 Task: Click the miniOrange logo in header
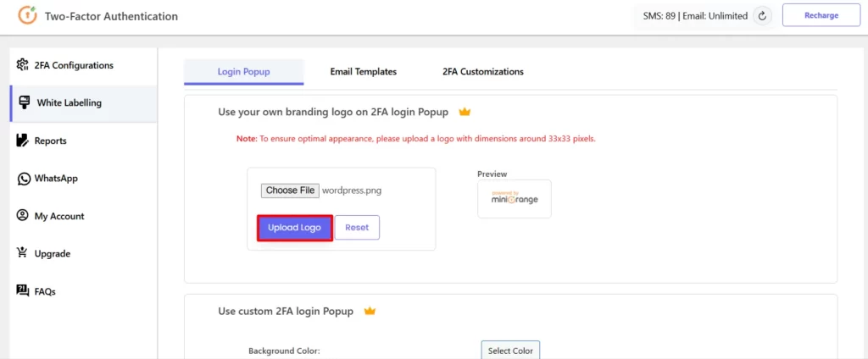pos(27,15)
